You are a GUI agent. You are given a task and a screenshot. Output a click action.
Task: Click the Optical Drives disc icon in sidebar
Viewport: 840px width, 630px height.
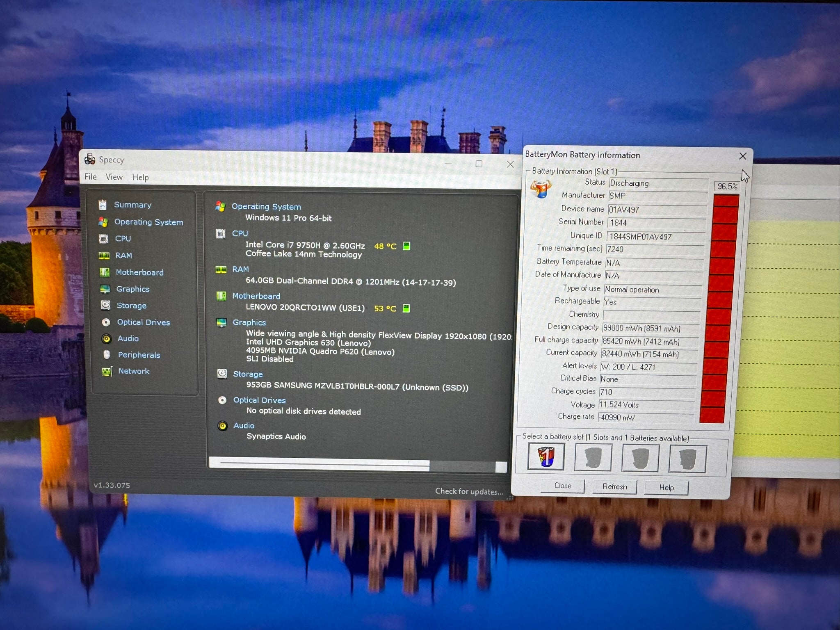pos(106,322)
